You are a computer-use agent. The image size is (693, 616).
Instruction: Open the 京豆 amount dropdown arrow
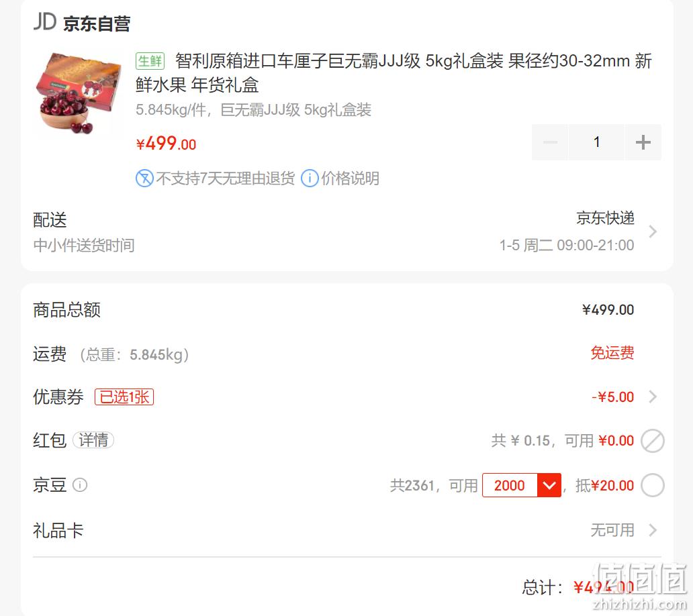[x=549, y=485]
